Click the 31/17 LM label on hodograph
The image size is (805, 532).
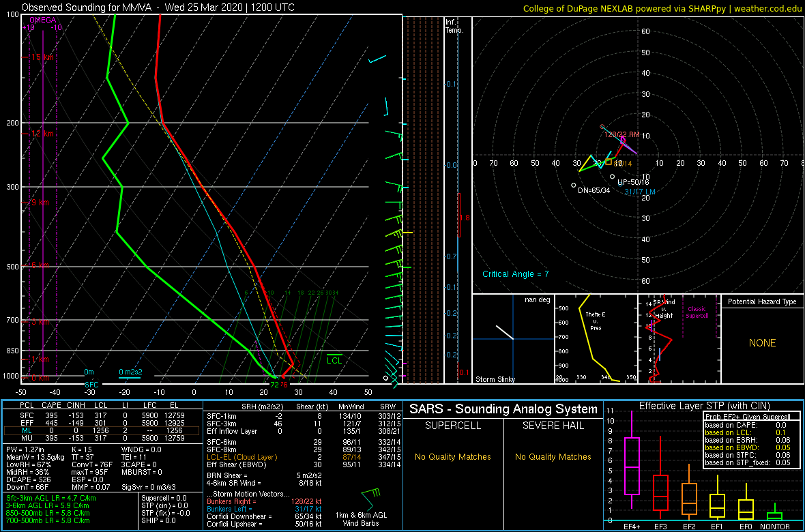pos(640,192)
